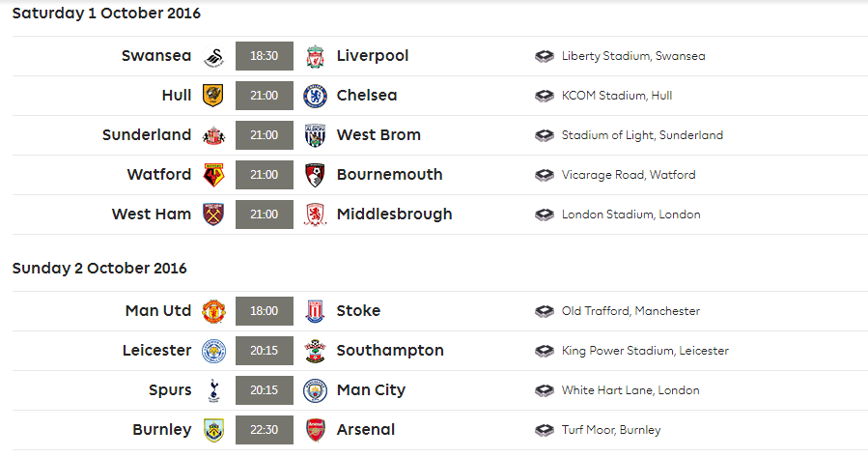Click the Man City badge

pyautogui.click(x=315, y=390)
